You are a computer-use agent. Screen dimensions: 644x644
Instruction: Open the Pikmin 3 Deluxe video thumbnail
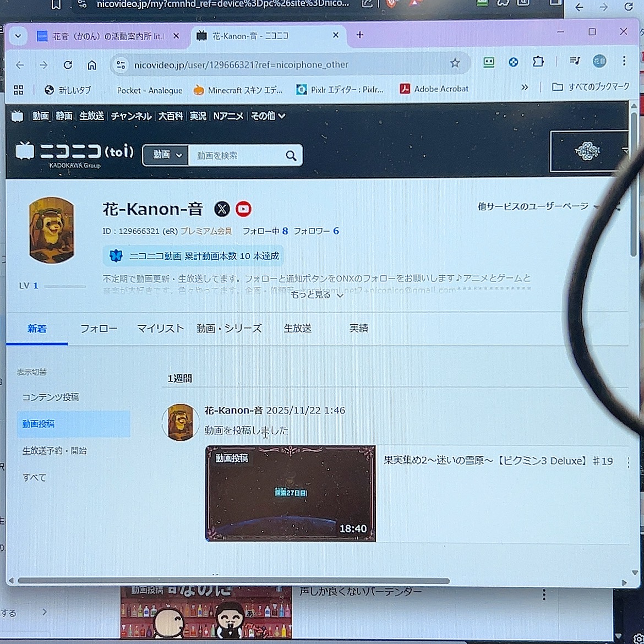coord(290,493)
